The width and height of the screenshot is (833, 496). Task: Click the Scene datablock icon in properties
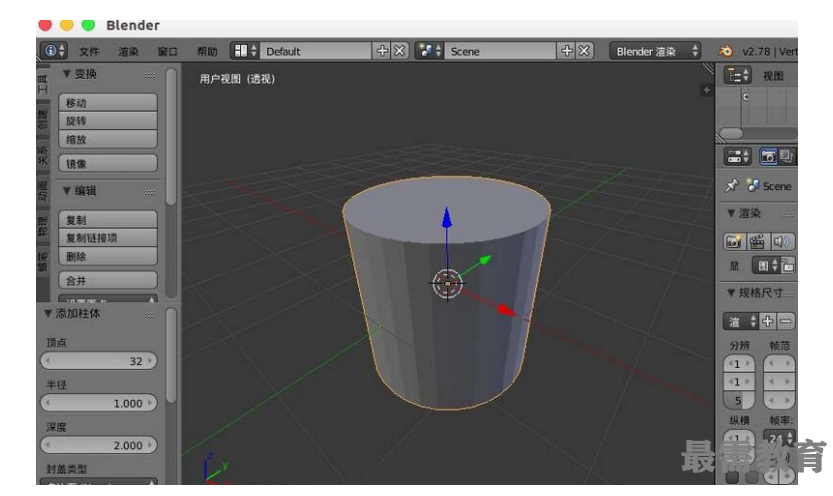coord(753,186)
